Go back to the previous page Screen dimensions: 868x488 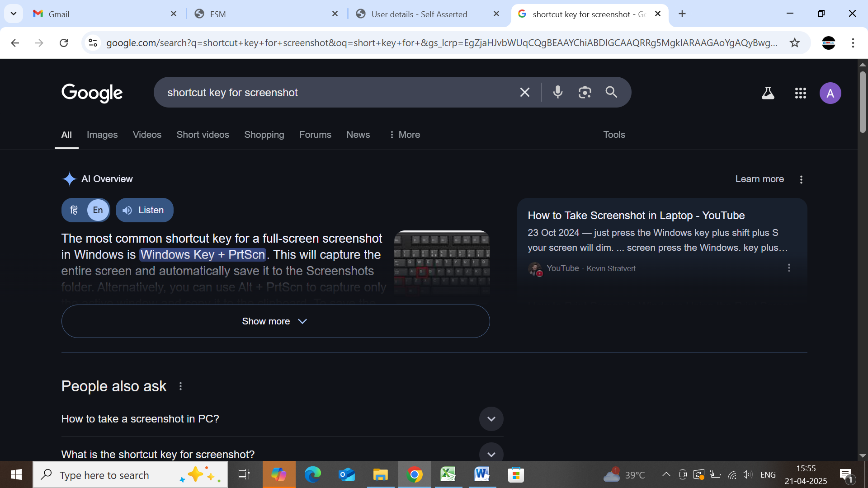click(15, 43)
